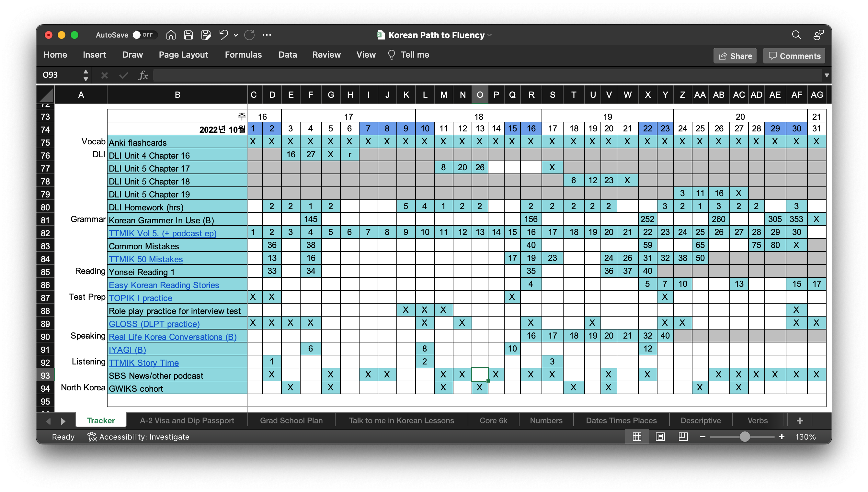Click the Save icon
This screenshot has height=492, width=868.
(x=188, y=35)
